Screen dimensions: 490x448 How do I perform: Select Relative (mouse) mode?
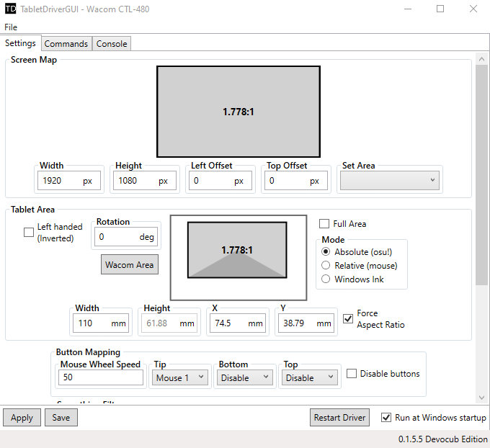tap(326, 265)
